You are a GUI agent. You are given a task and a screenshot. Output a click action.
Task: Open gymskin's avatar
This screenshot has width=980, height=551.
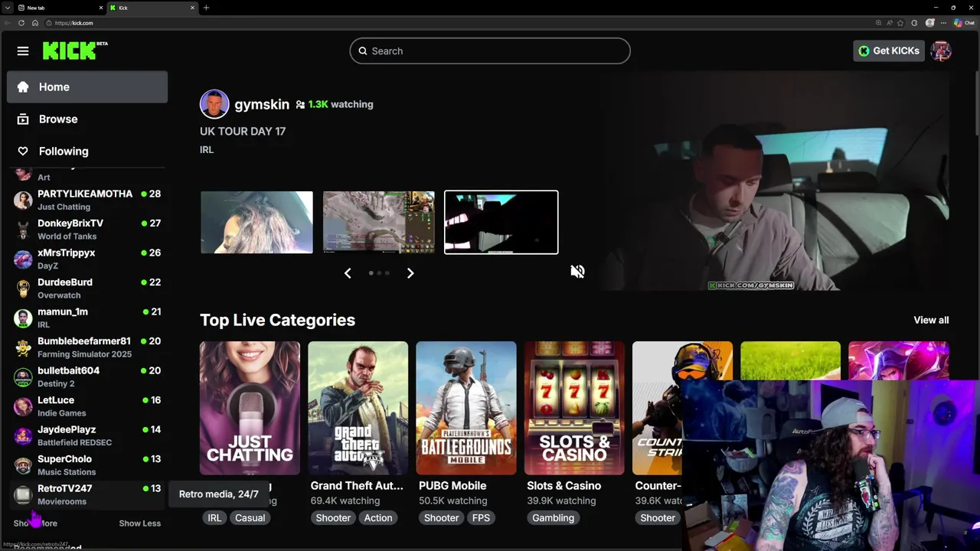click(214, 104)
